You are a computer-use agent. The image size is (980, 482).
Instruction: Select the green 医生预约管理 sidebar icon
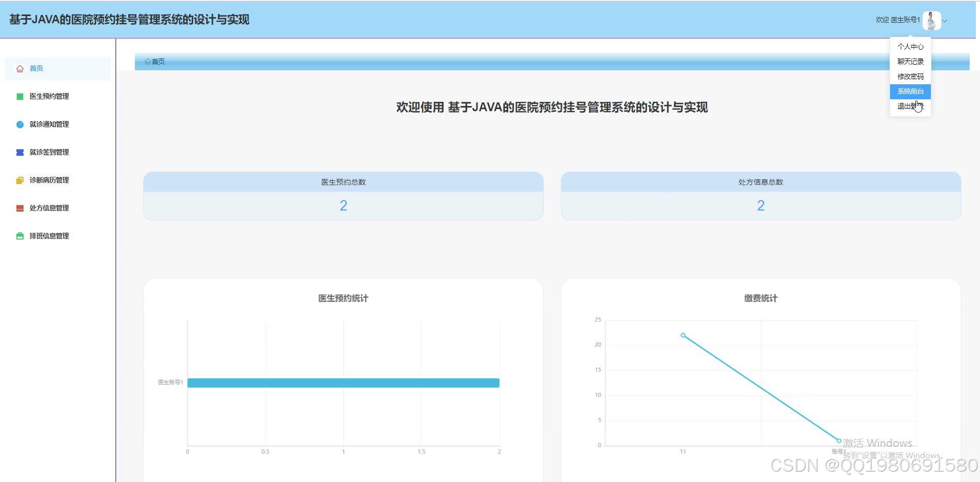click(19, 96)
